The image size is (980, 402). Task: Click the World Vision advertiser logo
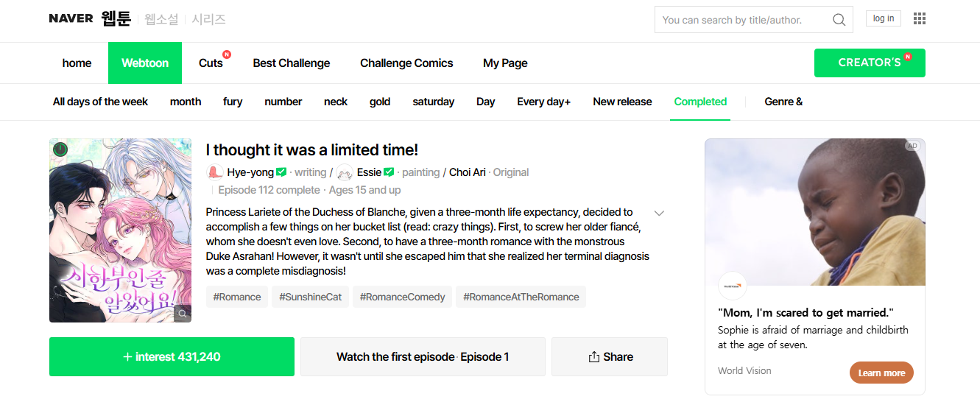[x=732, y=286]
